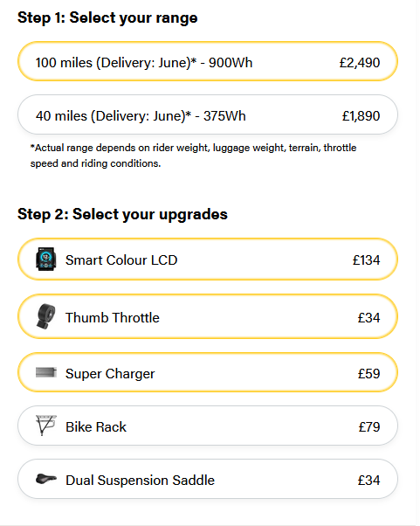Toggle the Thumb Throttle upgrade off

[x=208, y=316]
